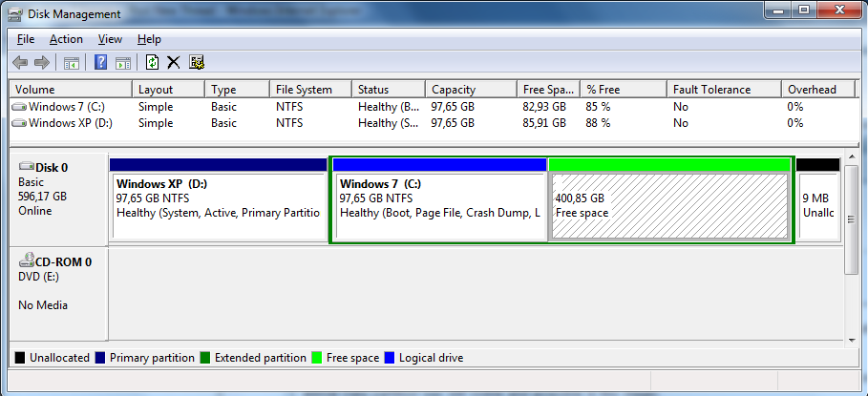Click the Delete X toolbar icon
The height and width of the screenshot is (396, 868).
click(174, 62)
